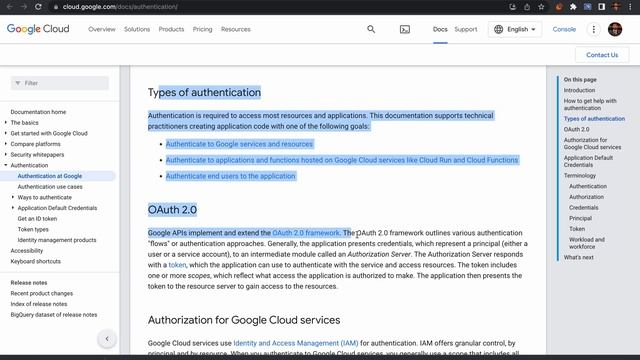
Task: Open Authentication use cases page
Action: tap(50, 187)
